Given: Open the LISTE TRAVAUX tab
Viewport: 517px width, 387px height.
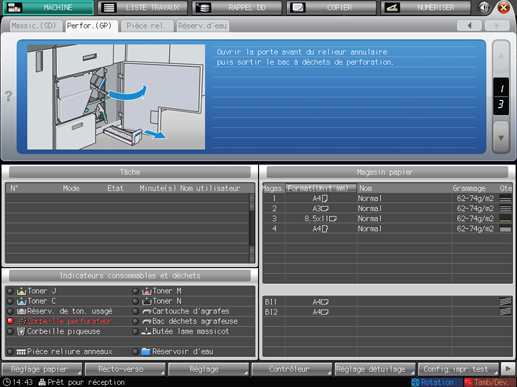Looking at the screenshot, I should (143, 7).
